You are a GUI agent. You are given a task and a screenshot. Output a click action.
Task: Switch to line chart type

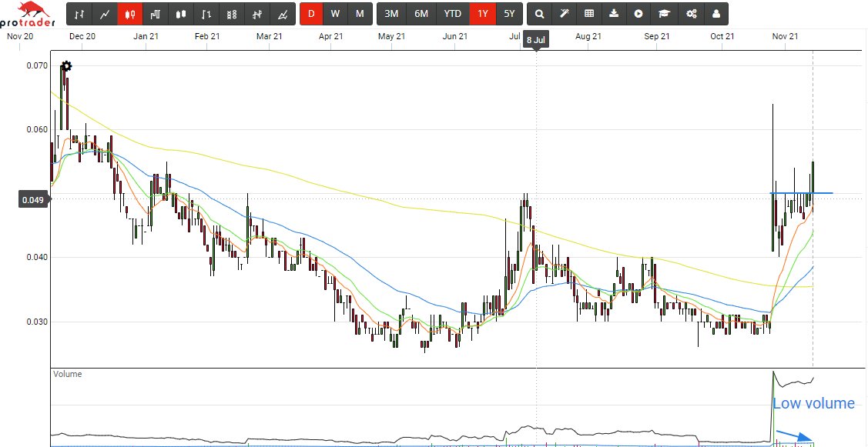(x=105, y=14)
